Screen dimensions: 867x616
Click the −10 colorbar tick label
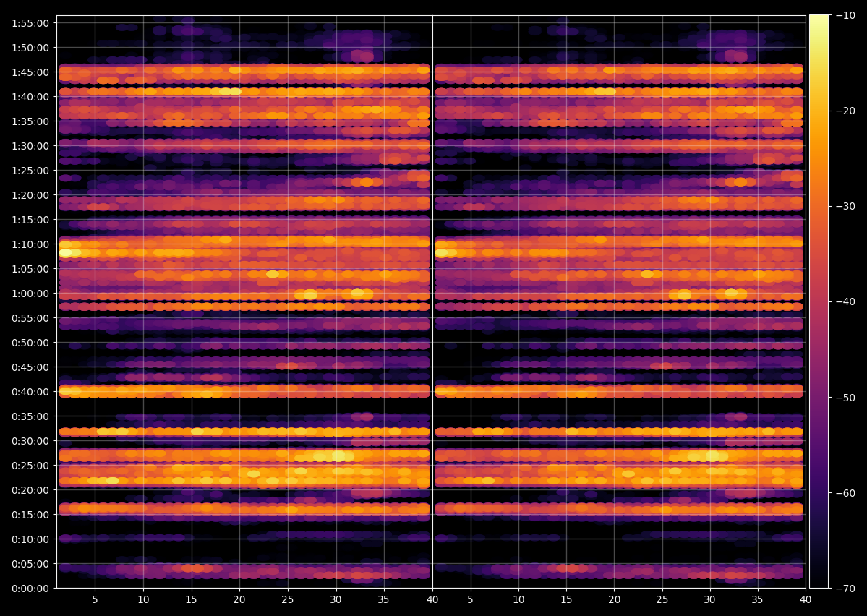point(845,15)
